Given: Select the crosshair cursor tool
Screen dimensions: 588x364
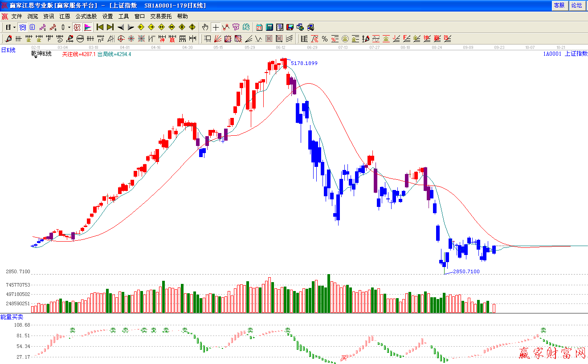Looking at the screenshot, I should [216, 27].
